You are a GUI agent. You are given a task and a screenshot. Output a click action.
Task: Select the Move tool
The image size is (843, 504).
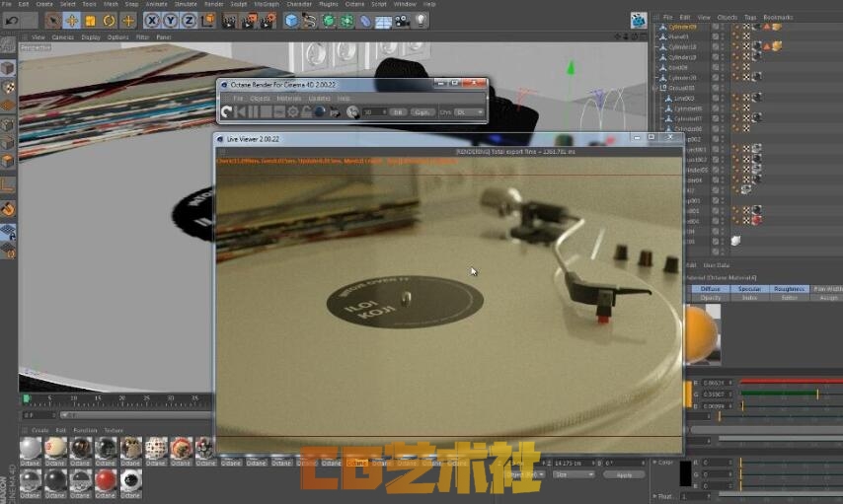[x=71, y=21]
